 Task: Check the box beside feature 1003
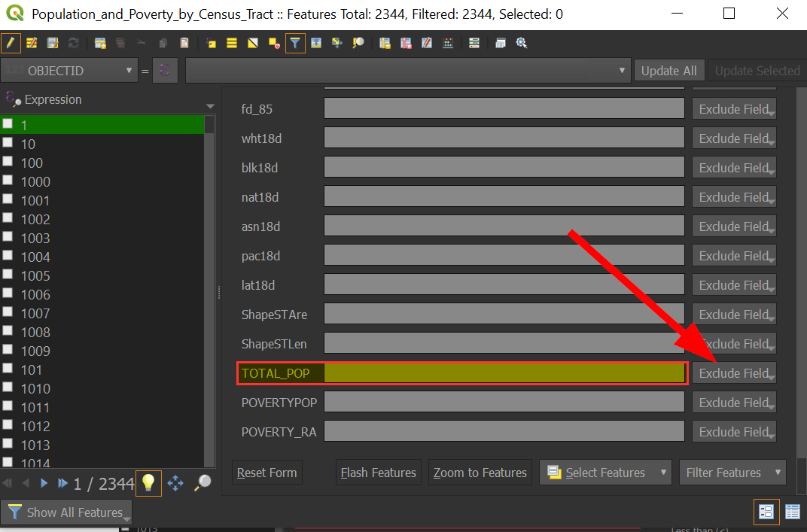click(x=8, y=237)
